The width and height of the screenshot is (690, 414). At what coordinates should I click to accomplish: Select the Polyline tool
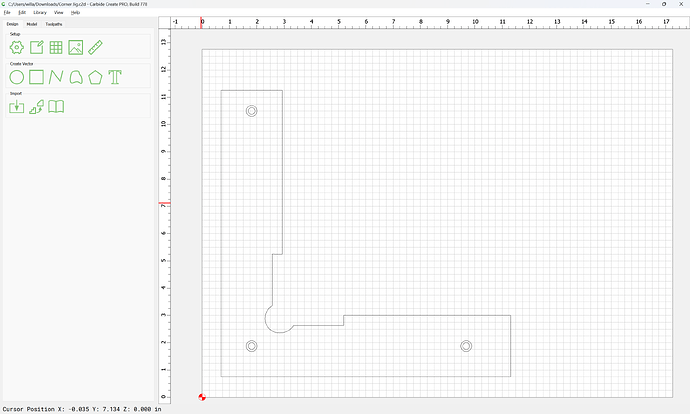56,77
